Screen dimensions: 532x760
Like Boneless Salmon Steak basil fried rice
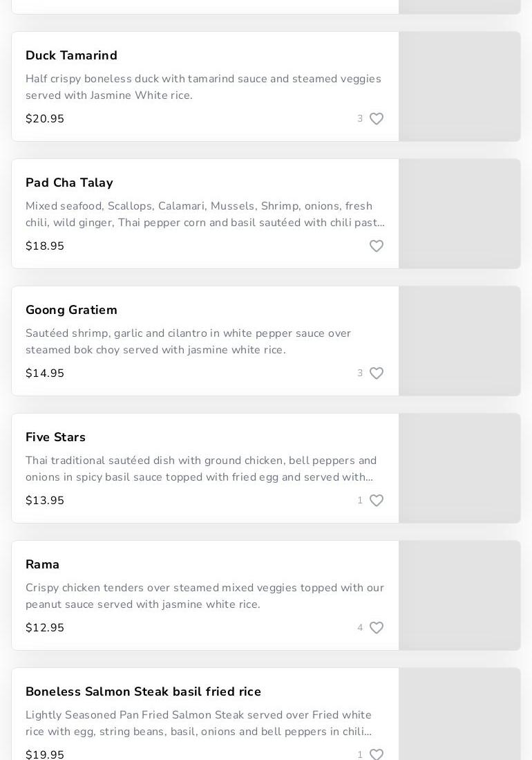377,754
